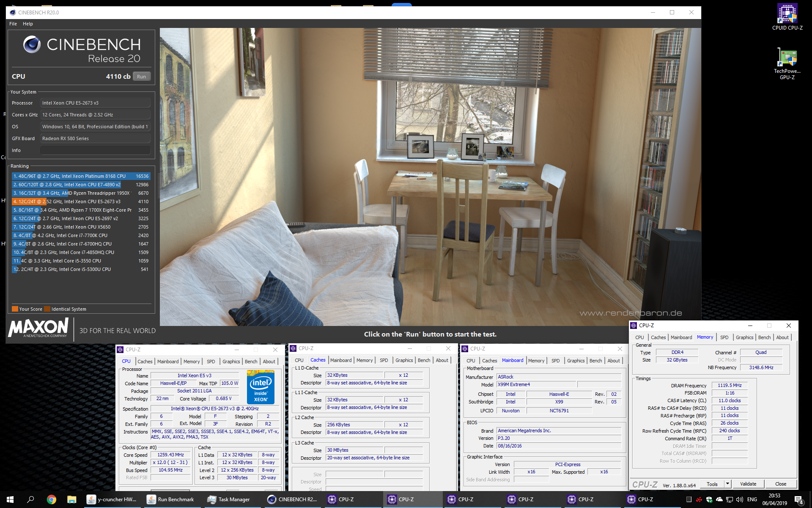The width and height of the screenshot is (812, 508).
Task: Open the CPUID CPU-Z desktop shortcut
Action: click(x=787, y=17)
